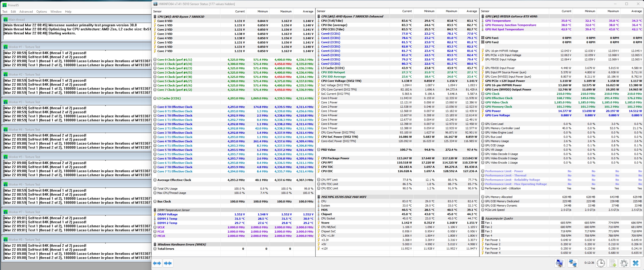Select the Performance Limit - Thermal row
The width and height of the screenshot is (644, 270).
562,175
